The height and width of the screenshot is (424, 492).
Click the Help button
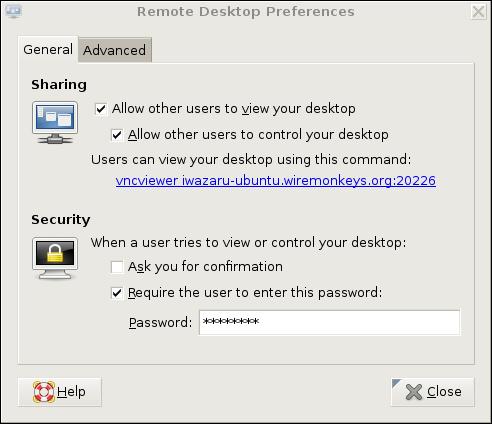[x=59, y=392]
